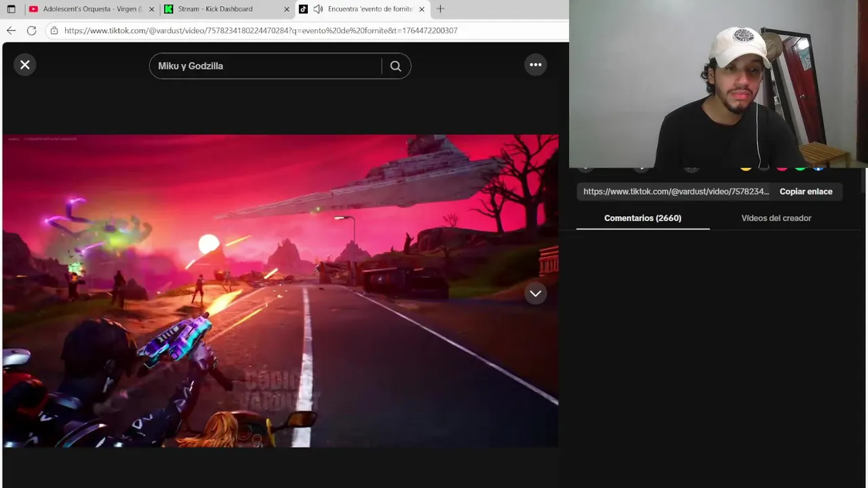
Task: Open the Comentarios (2660) tab
Action: [643, 218]
